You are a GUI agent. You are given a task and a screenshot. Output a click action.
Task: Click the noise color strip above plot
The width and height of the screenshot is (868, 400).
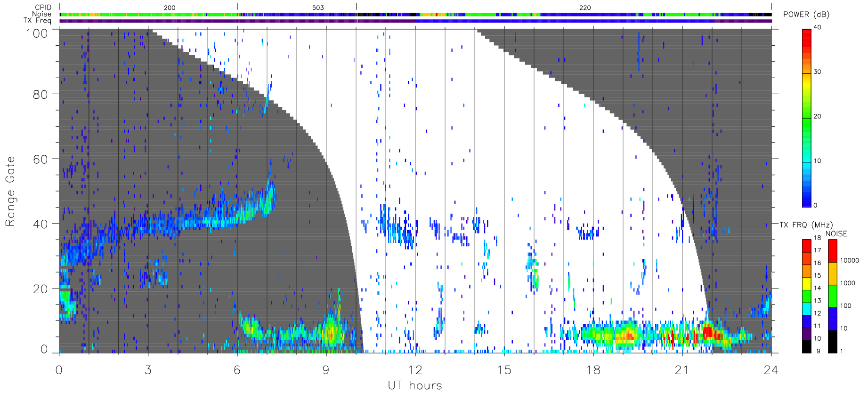click(415, 15)
